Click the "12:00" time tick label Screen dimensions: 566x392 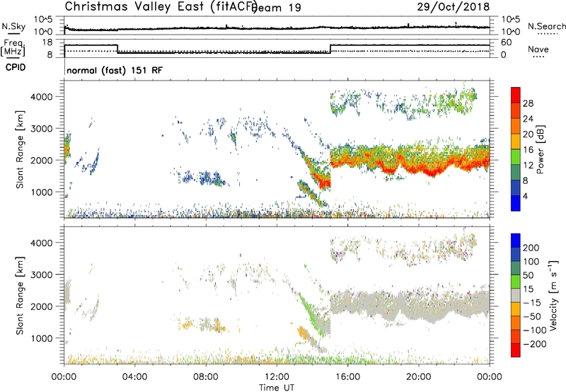(277, 377)
